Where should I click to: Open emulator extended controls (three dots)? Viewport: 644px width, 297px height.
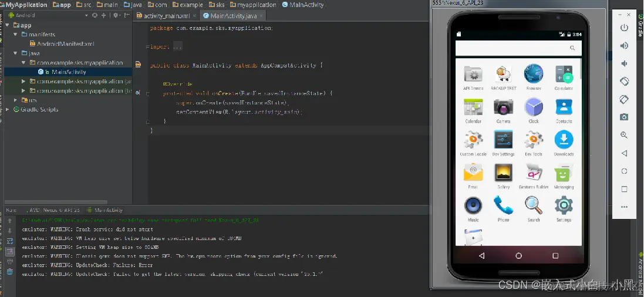tap(624, 207)
